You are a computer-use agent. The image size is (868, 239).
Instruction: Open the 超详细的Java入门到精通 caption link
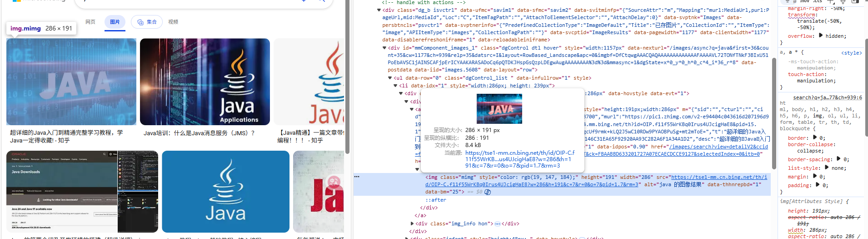66,137
